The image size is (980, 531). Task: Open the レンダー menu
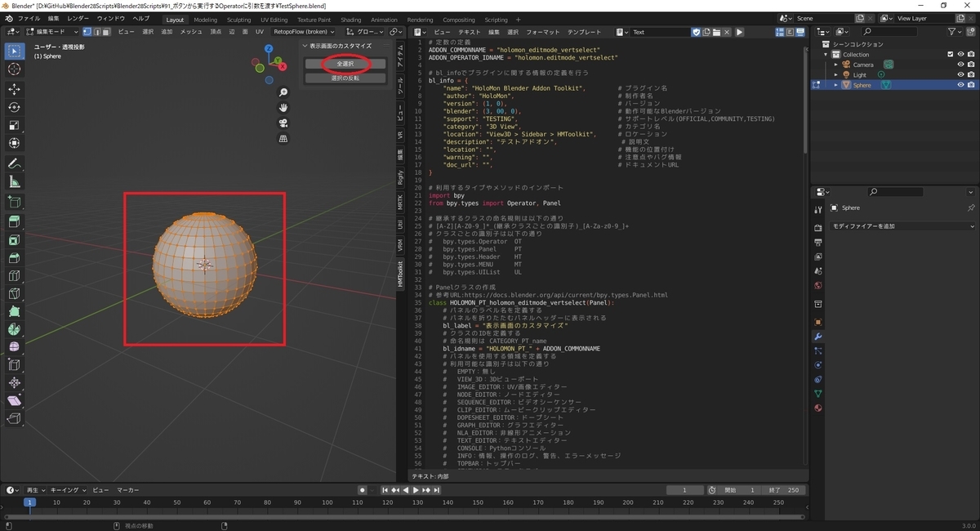coord(78,17)
